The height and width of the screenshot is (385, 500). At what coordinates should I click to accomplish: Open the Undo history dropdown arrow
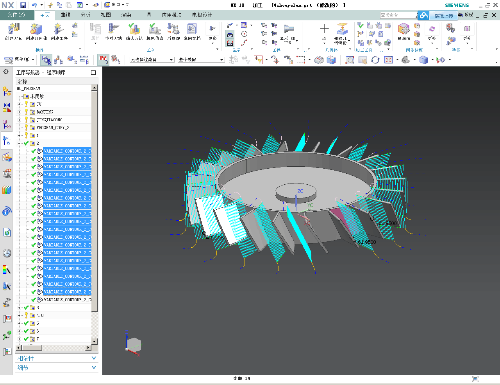(41, 5)
